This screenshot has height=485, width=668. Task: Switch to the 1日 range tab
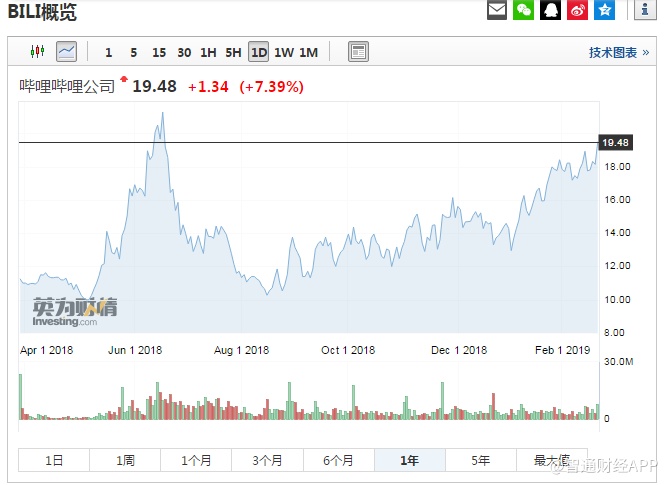(x=54, y=461)
